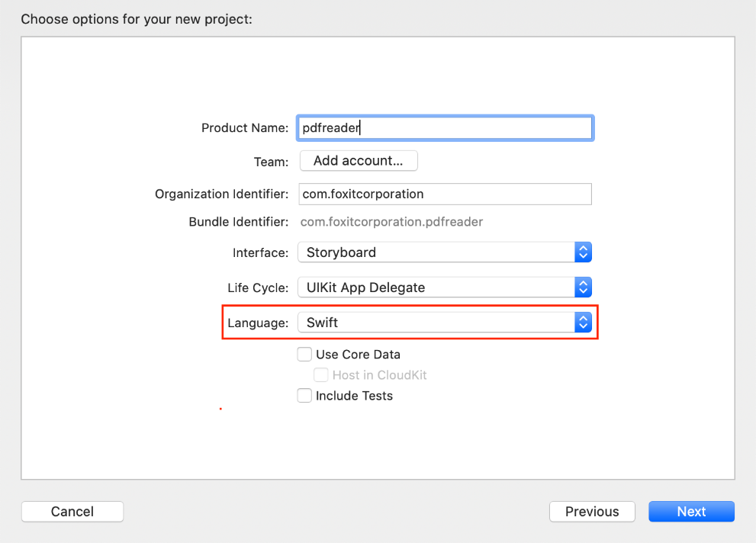Enable the Use Core Data checkbox

tap(304, 354)
